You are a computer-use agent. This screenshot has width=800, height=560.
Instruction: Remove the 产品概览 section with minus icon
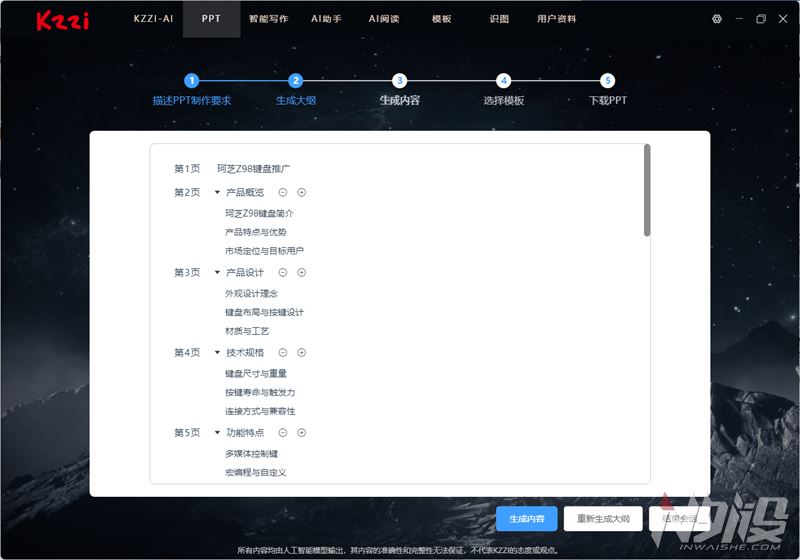[283, 192]
